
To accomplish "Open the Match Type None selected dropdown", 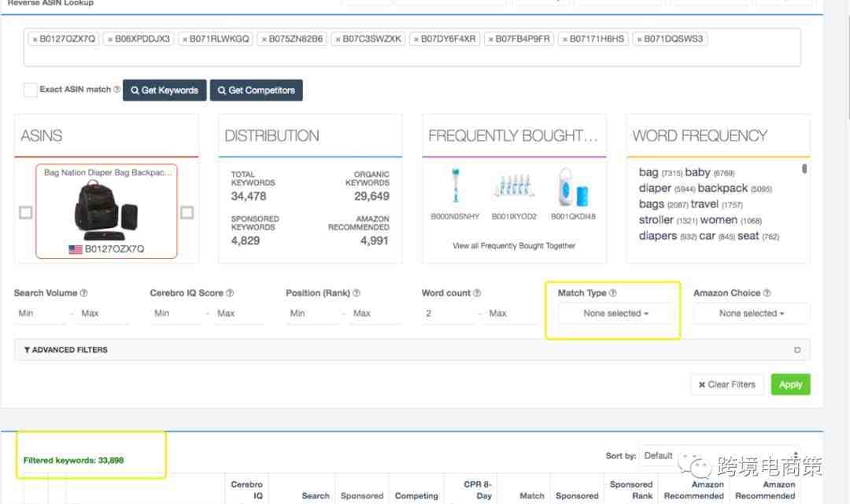I will click(615, 314).
